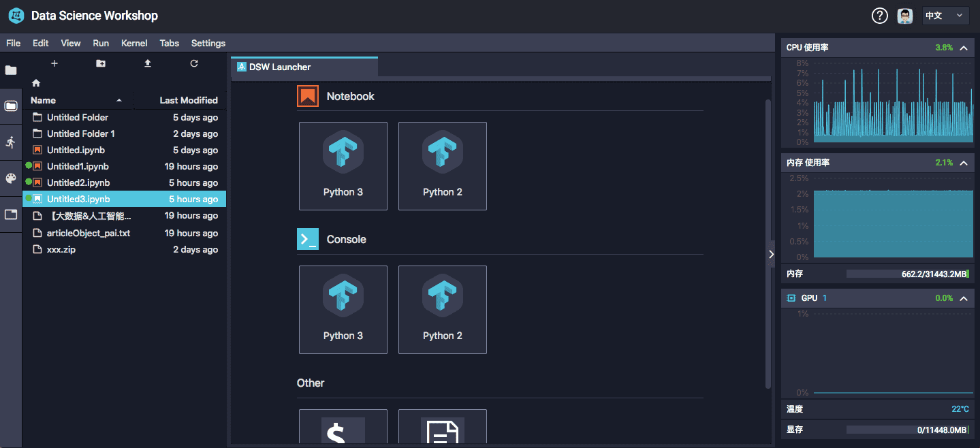Select the DSW Launcher tab
Screen dimensions: 980x448
pos(304,67)
